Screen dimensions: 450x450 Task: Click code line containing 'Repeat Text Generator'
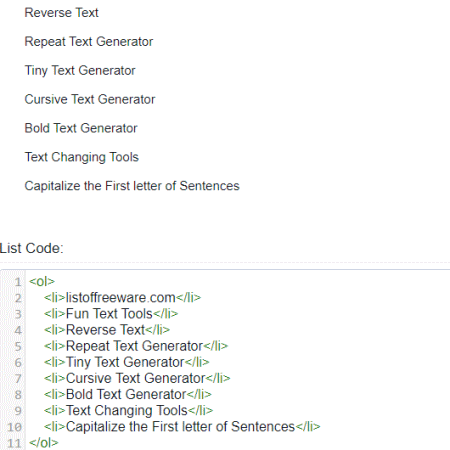[x=136, y=346]
